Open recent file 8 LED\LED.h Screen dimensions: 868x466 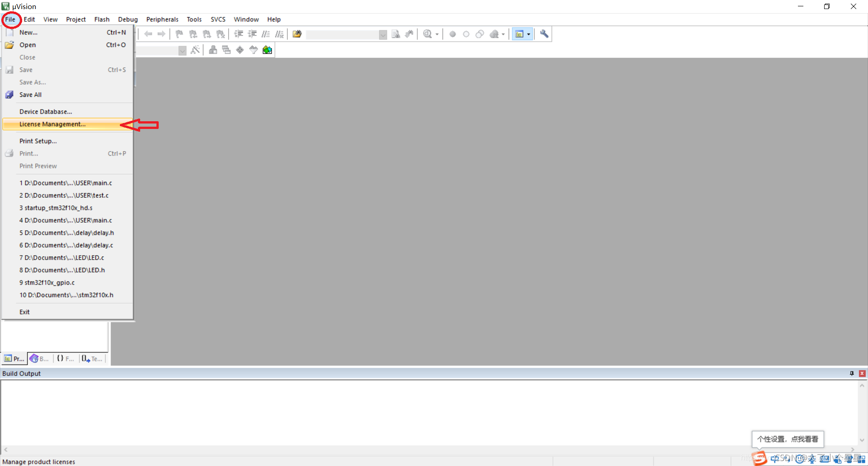click(x=67, y=270)
